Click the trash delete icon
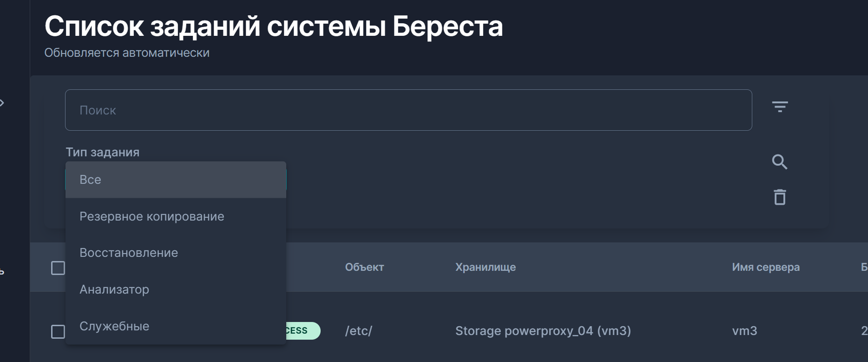This screenshot has width=868, height=362. point(780,197)
